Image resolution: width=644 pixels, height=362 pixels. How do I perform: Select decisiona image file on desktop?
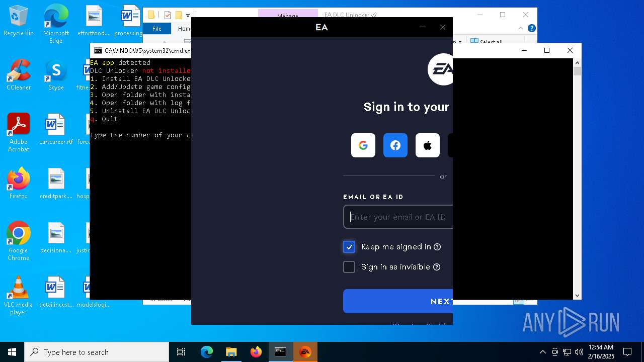(x=56, y=238)
